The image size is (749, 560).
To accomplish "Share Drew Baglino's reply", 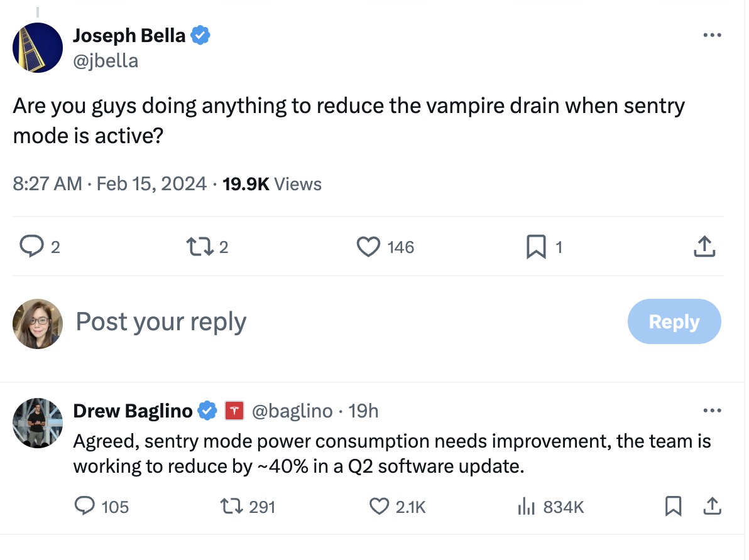I will (712, 506).
